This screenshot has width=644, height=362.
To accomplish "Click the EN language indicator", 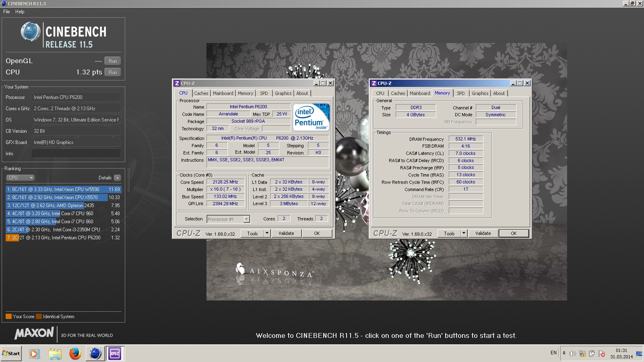I will pos(553,353).
